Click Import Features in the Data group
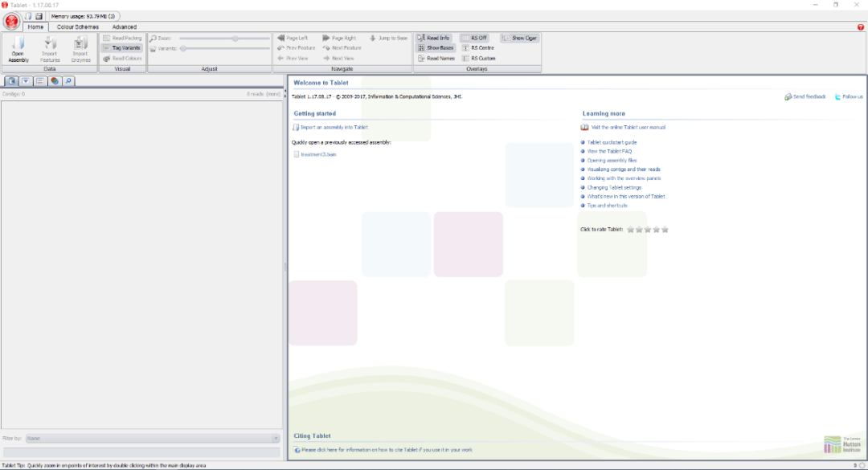The height and width of the screenshot is (470, 868). (x=49, y=49)
